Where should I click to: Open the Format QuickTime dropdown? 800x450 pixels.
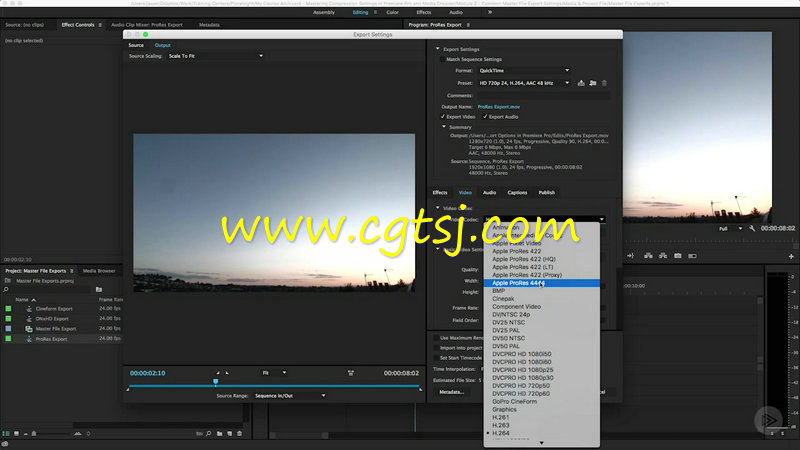(524, 71)
